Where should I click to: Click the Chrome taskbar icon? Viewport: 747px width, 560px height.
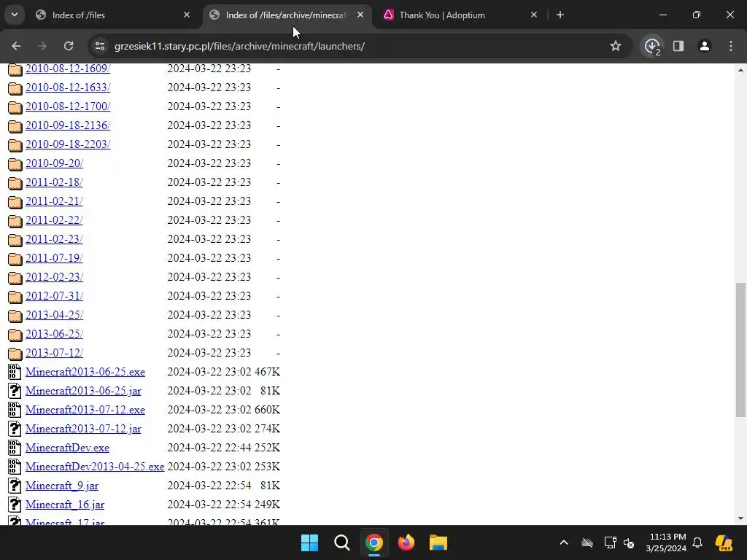(x=374, y=542)
